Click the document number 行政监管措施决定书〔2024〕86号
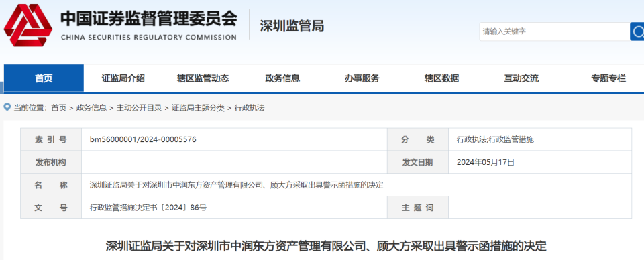644x260 pixels. (148, 208)
